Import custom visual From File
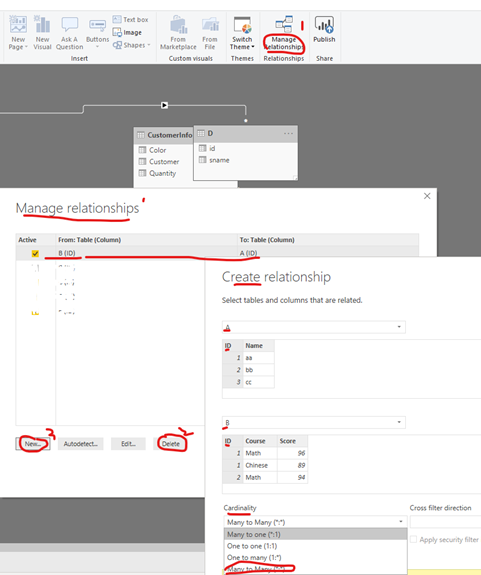 point(210,32)
